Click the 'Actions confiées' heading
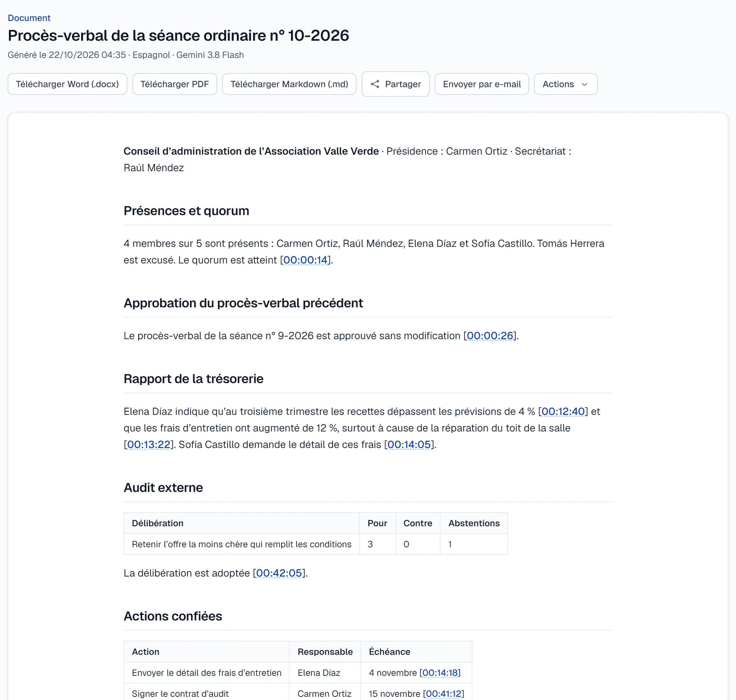The image size is (736, 700). click(173, 616)
